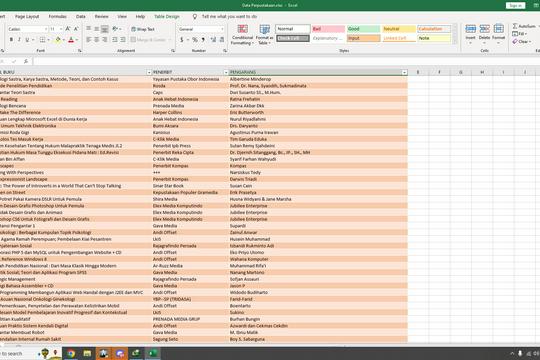
Task: Increase font size button
Action: (x=68, y=29)
